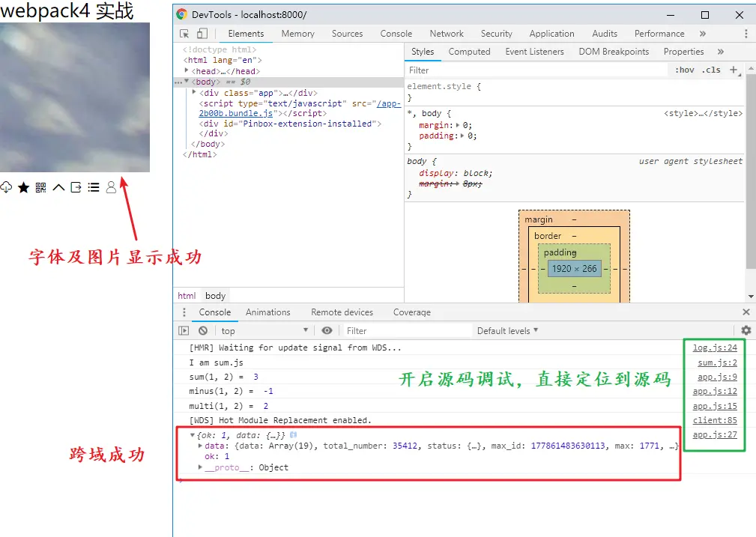The width and height of the screenshot is (756, 537).
Task: Open app.js:12 source link
Action: 715,392
